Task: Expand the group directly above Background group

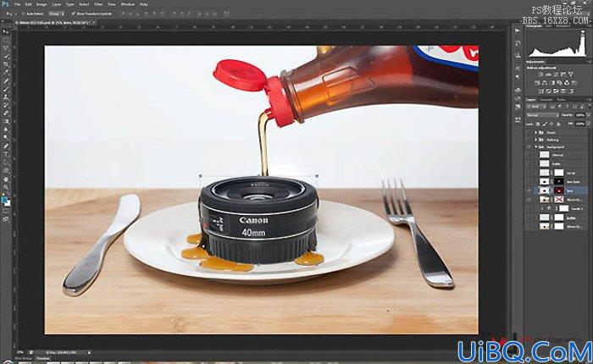Action: click(x=535, y=140)
